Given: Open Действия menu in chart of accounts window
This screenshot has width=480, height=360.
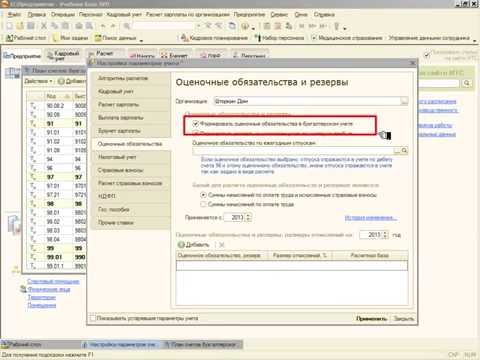Looking at the screenshot, I should click(39, 81).
